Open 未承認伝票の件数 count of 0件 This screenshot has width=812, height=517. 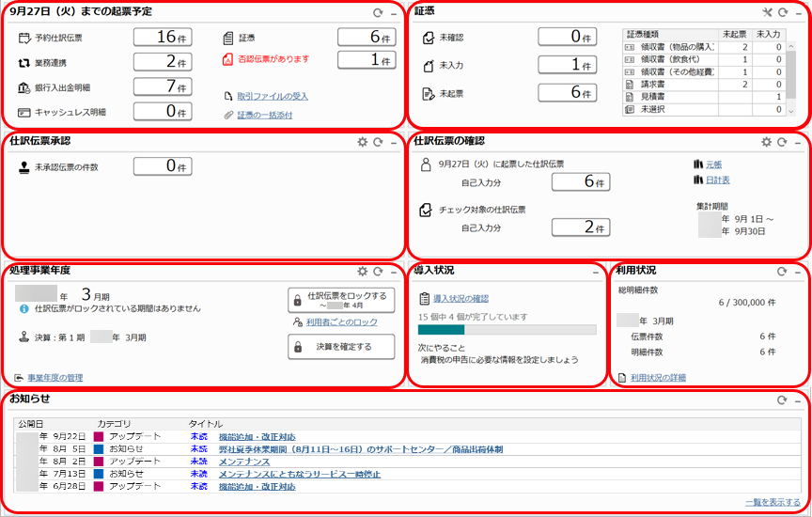click(x=163, y=166)
